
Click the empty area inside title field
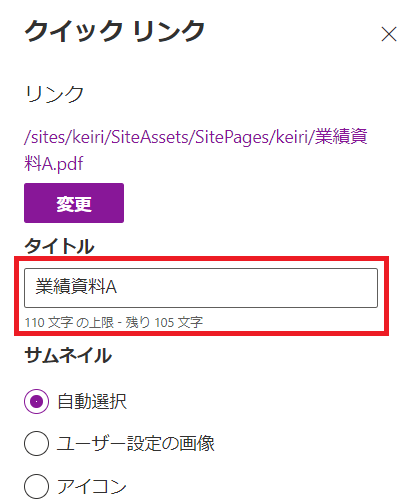(247, 288)
